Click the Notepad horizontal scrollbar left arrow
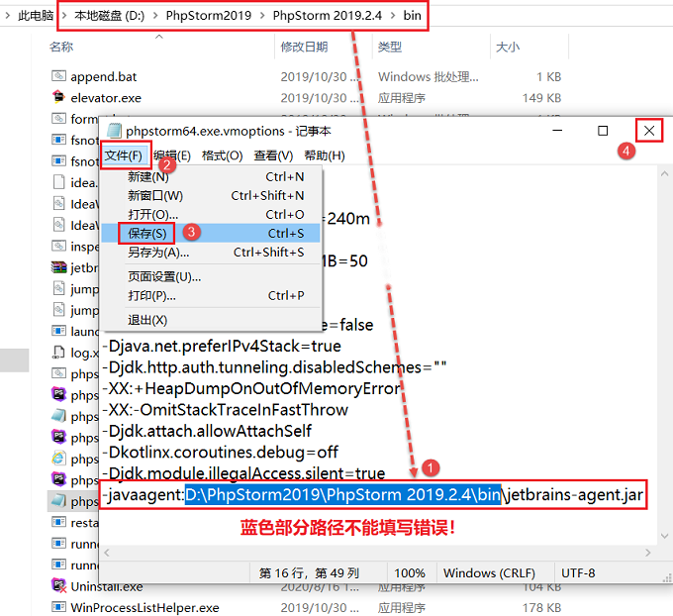 point(107,553)
